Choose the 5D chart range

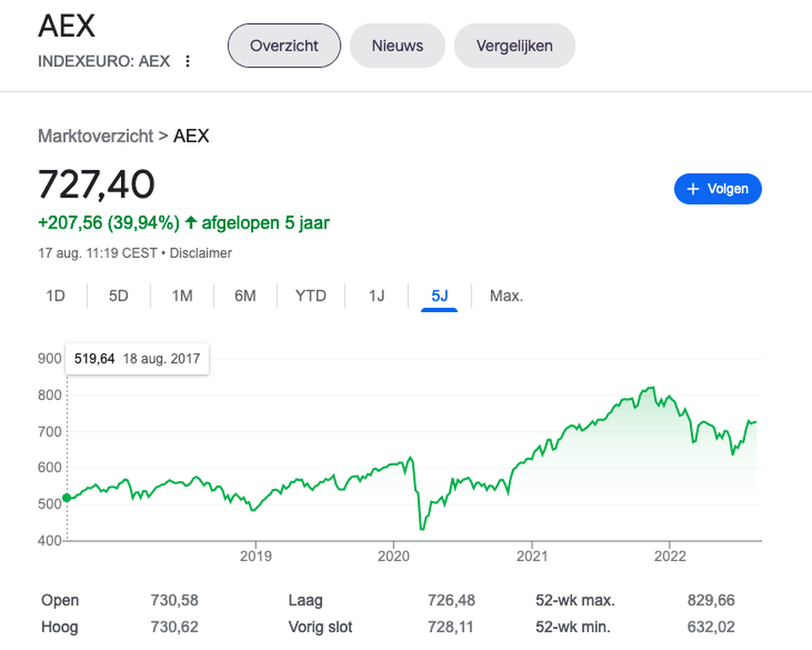tap(118, 296)
